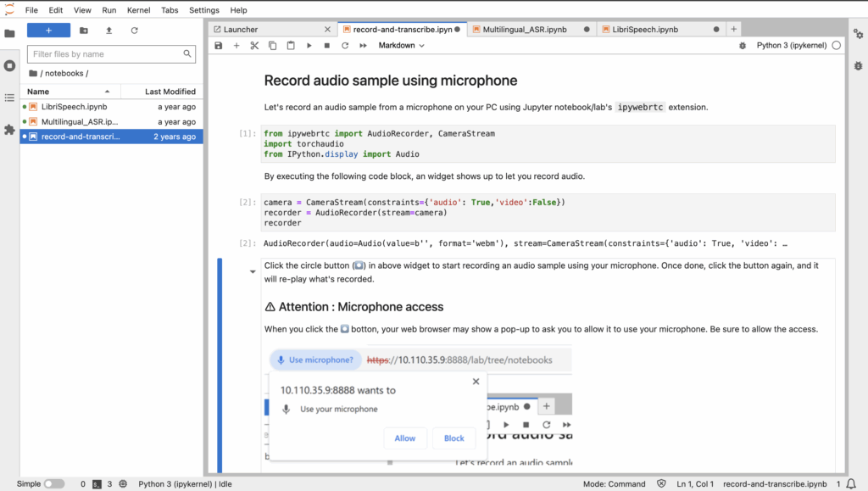The height and width of the screenshot is (491, 868).
Task: Open LibriSpeech.ipynb in the file list
Action: [74, 108]
